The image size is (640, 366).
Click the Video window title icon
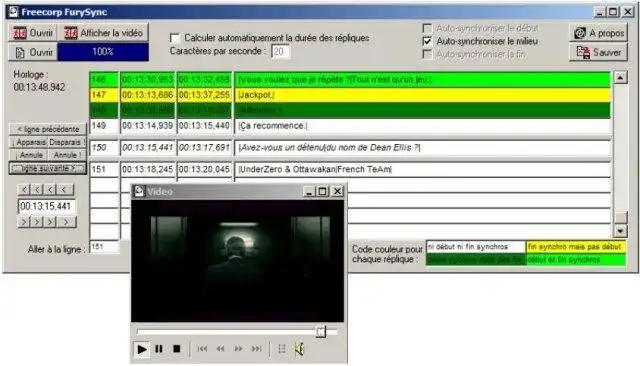point(140,191)
